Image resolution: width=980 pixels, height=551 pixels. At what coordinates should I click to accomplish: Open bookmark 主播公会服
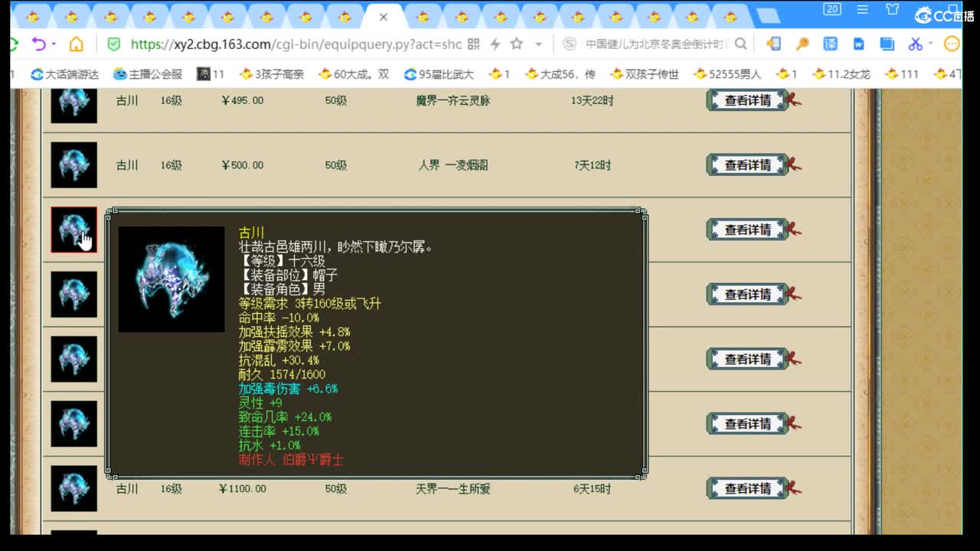tap(148, 74)
